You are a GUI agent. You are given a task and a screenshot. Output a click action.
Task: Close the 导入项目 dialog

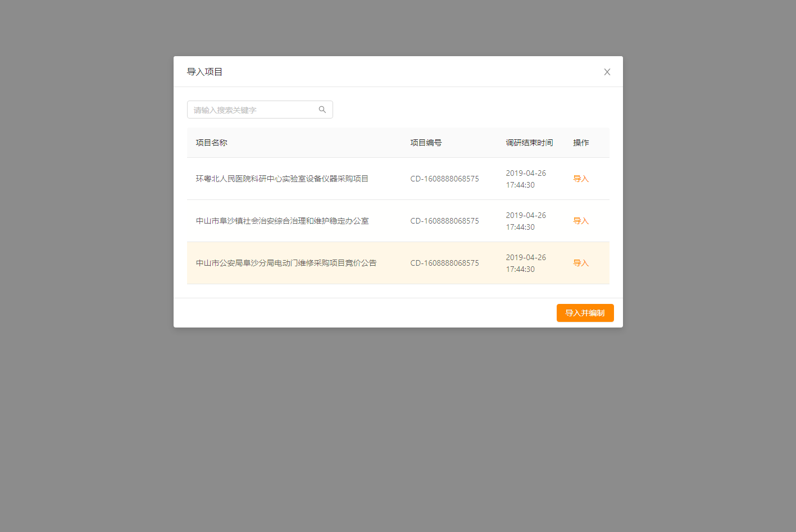(607, 72)
